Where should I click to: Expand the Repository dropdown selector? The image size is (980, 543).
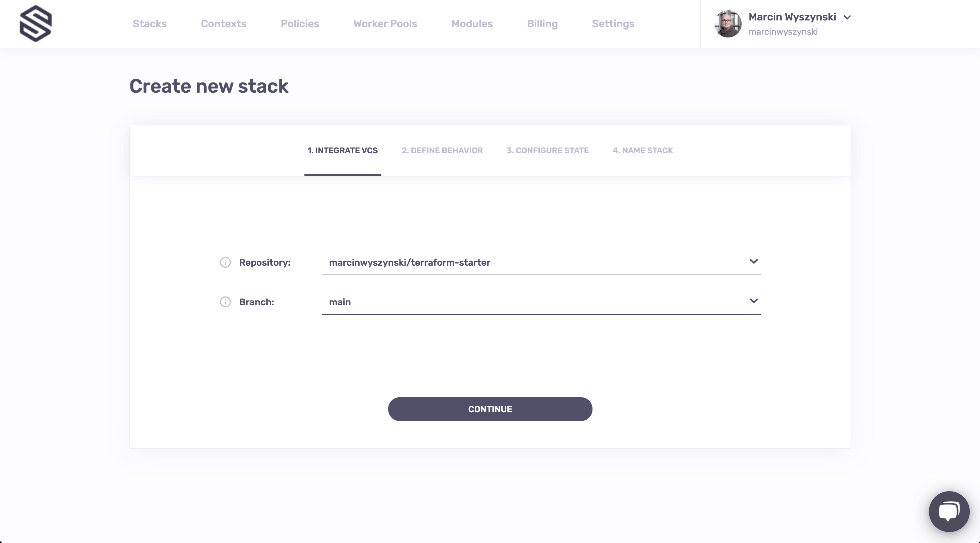click(x=754, y=262)
